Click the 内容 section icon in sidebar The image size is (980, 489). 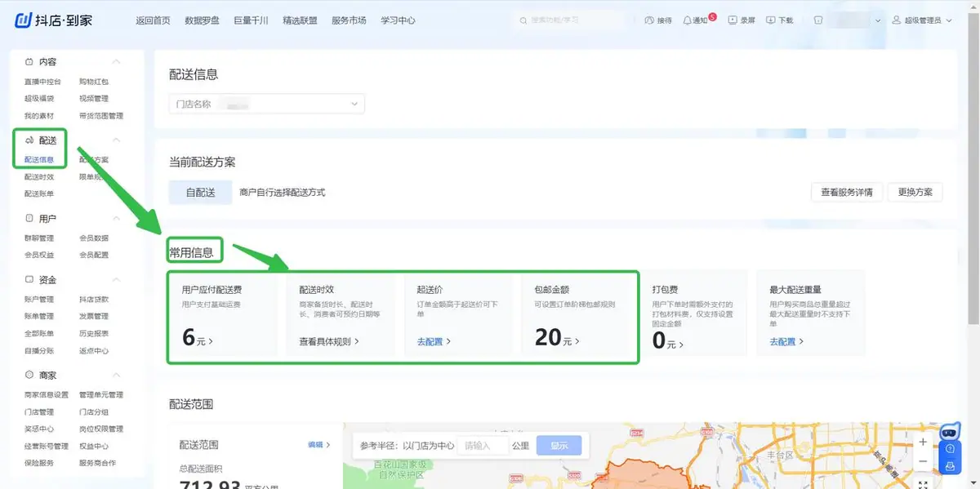point(29,62)
